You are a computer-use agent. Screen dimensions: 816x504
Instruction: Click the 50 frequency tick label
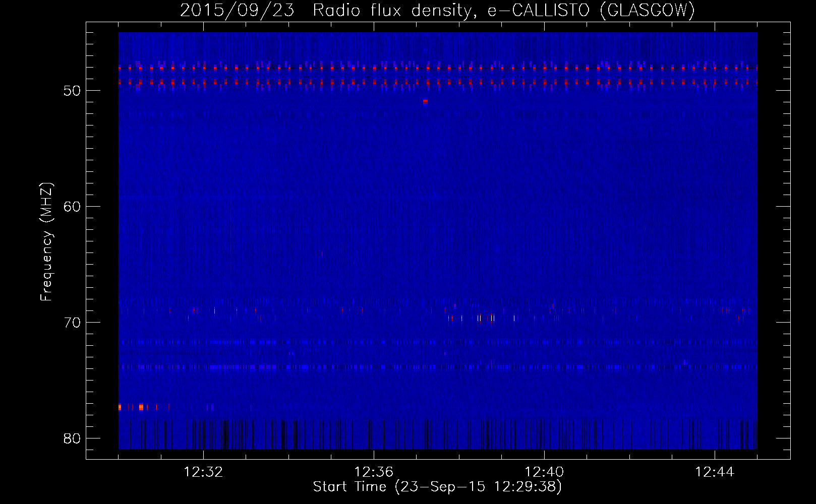[x=72, y=91]
